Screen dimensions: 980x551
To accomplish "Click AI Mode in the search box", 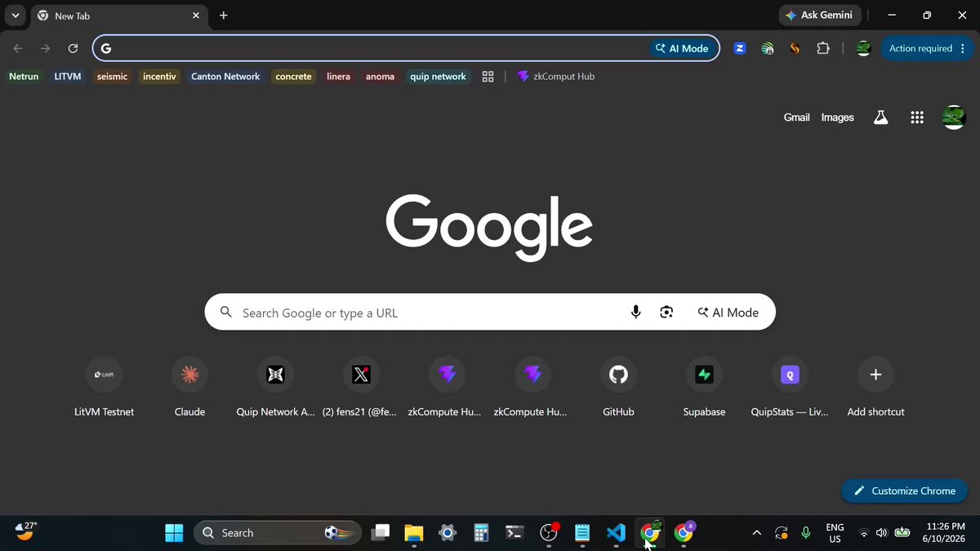I will click(728, 312).
